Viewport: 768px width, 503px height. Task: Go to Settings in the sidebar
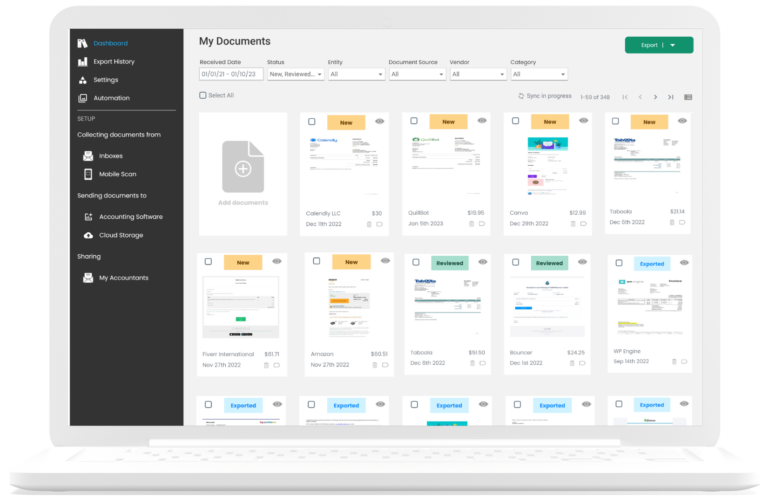[105, 80]
